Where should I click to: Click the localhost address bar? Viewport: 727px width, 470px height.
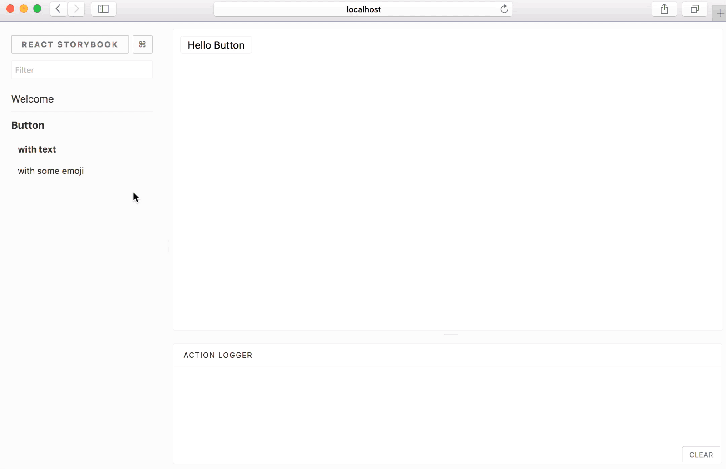363,9
